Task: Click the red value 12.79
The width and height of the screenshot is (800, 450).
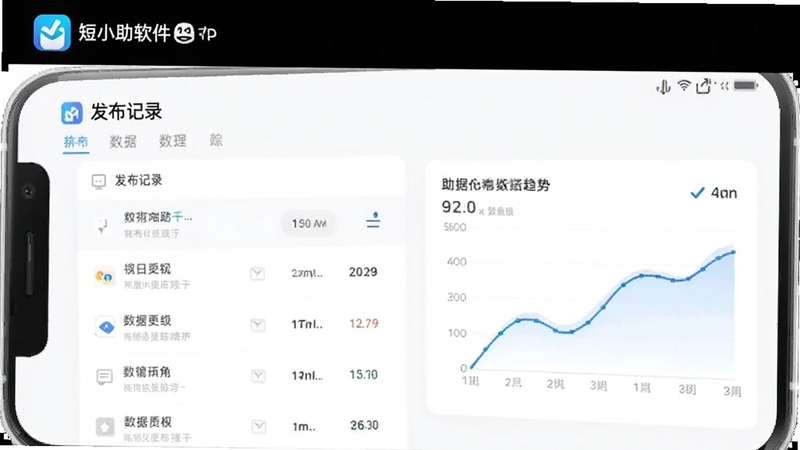Action: click(364, 323)
